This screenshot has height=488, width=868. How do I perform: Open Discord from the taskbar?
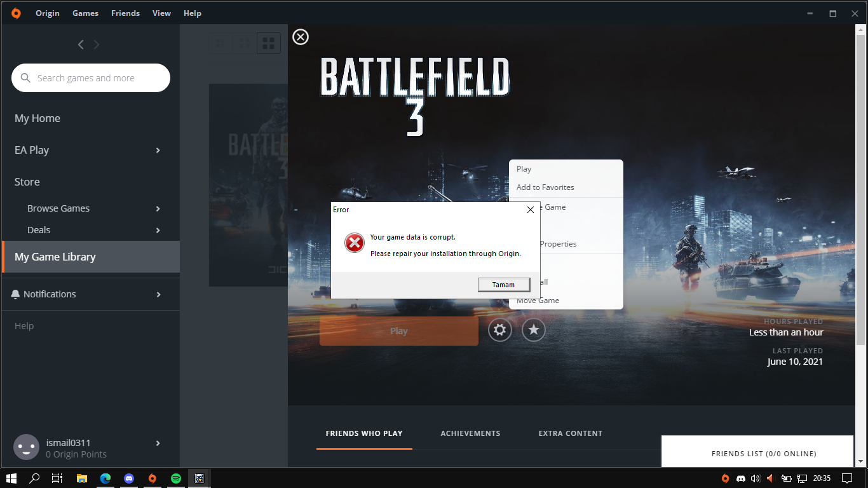[x=129, y=478]
